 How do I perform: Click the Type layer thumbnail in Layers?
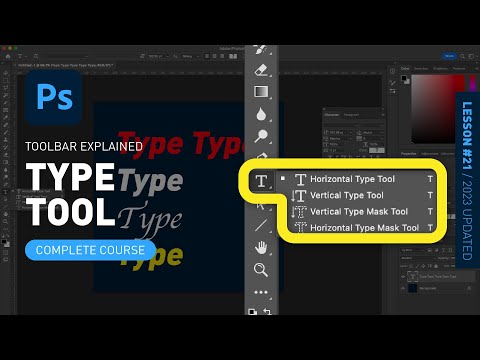pos(413,276)
